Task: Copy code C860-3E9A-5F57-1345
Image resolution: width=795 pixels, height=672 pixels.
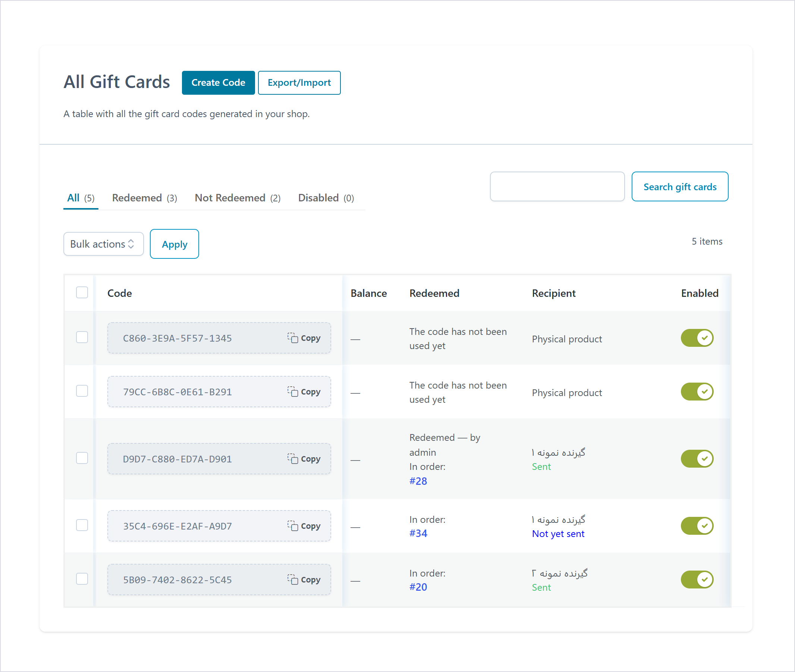Action: [x=304, y=338]
